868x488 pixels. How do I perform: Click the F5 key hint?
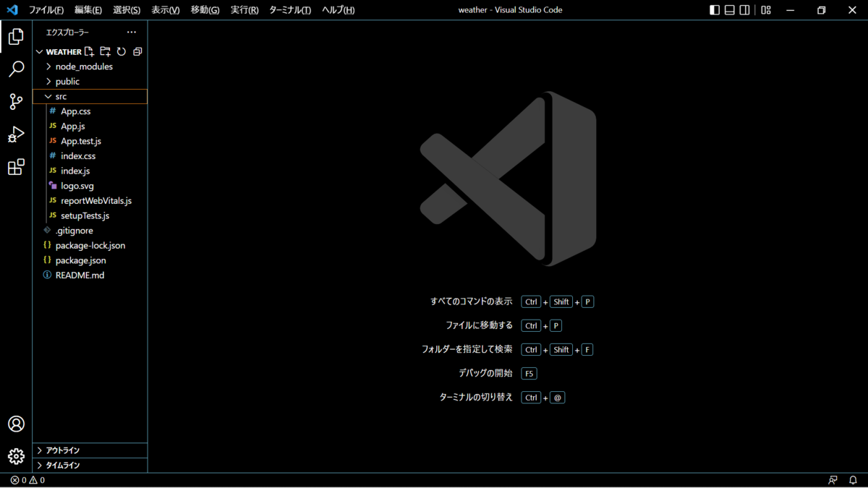pyautogui.click(x=529, y=374)
